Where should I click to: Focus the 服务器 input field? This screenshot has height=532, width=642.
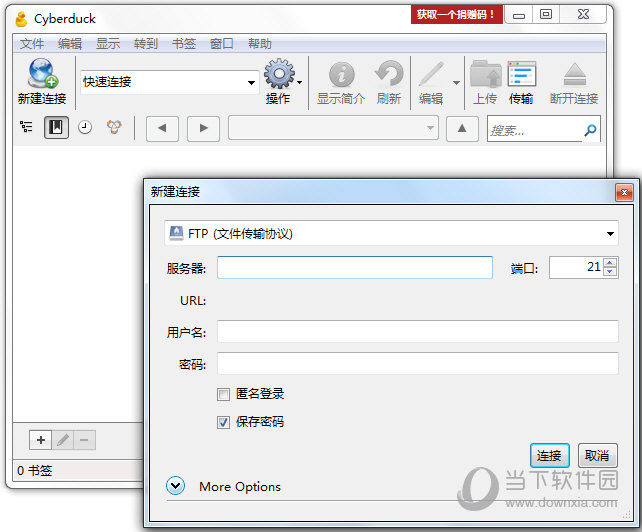click(x=355, y=267)
